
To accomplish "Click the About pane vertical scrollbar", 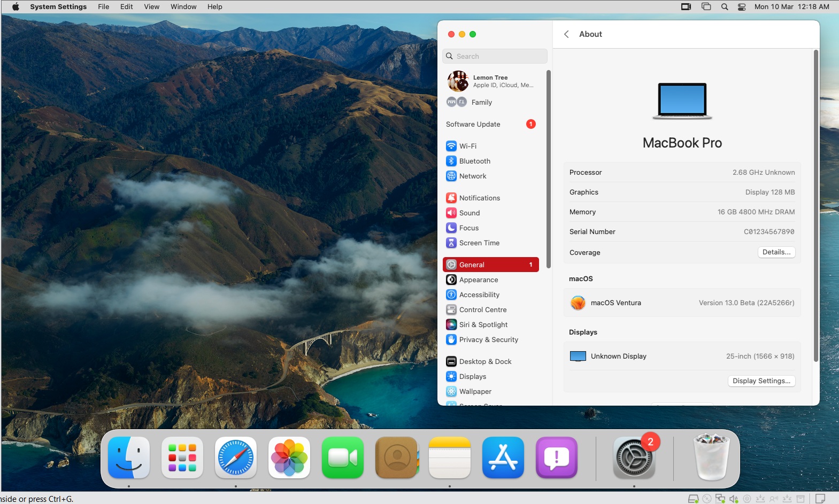I will 815,206.
